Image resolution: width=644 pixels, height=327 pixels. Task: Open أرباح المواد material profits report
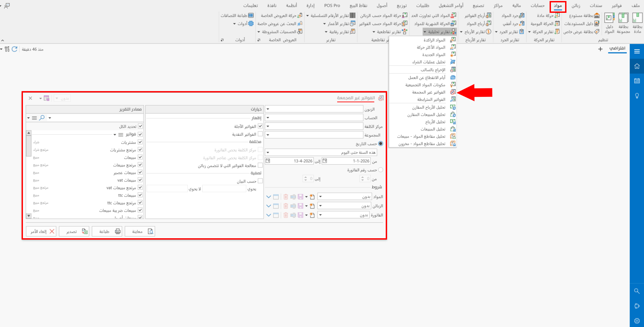(479, 24)
